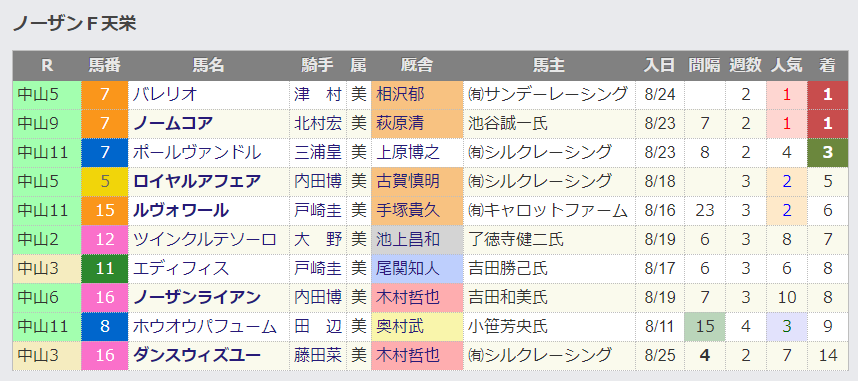Click jockey cell 三浦皇
The width and height of the screenshot is (858, 381).
click(x=317, y=153)
